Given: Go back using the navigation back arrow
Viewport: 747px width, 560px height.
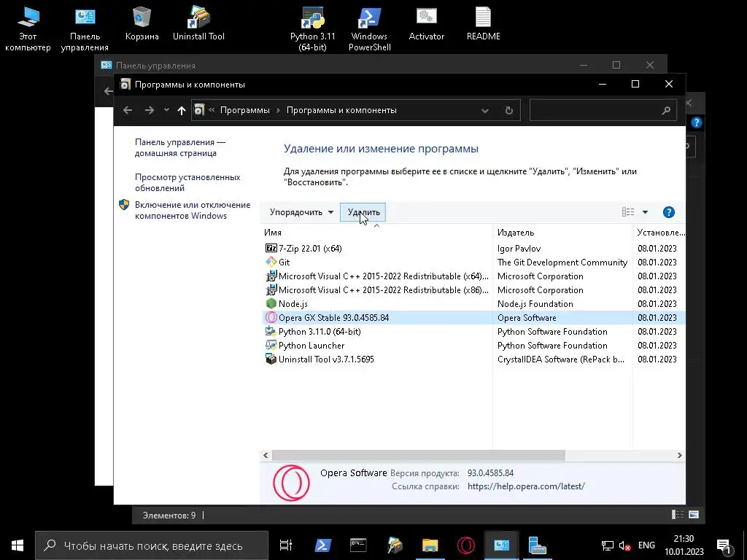Looking at the screenshot, I should [128, 110].
